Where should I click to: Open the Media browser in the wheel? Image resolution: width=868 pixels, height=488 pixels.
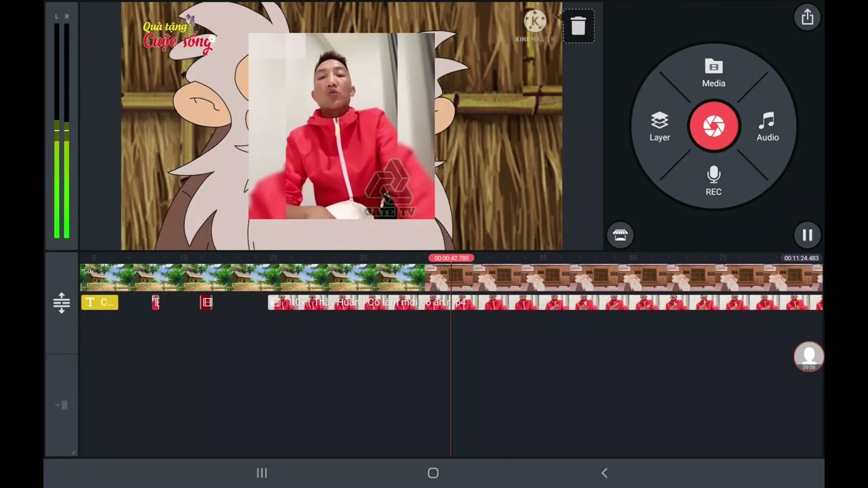[x=713, y=73]
